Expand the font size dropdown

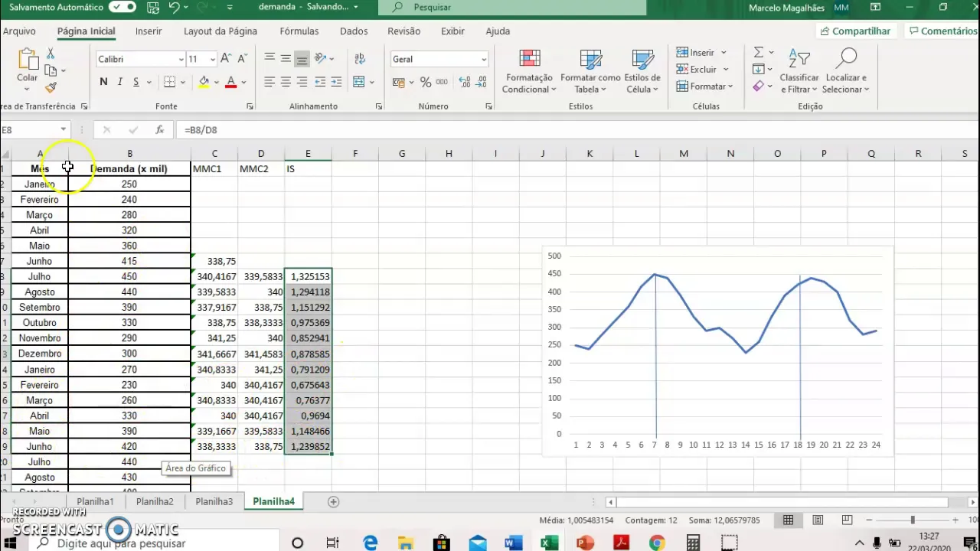coord(214,59)
